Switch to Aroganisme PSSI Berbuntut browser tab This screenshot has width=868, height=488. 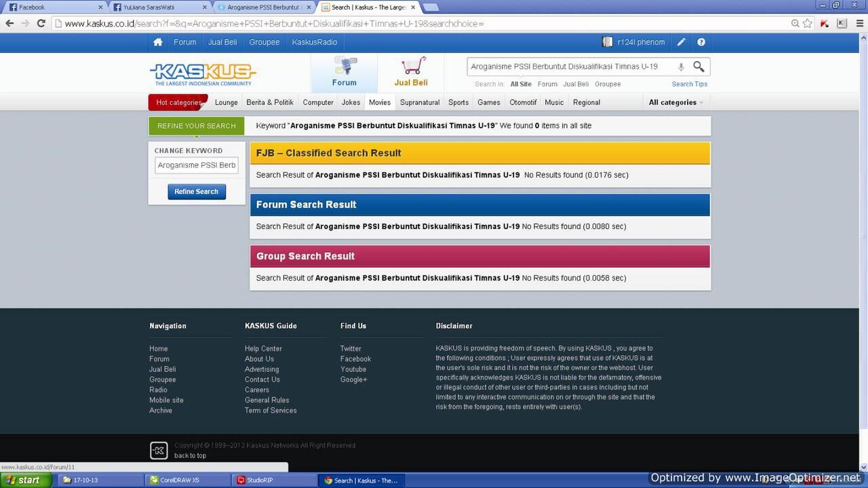263,7
